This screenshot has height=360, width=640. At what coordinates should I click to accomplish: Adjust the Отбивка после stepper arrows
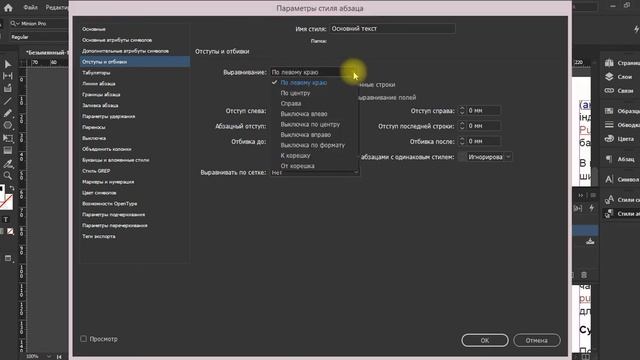click(x=462, y=141)
